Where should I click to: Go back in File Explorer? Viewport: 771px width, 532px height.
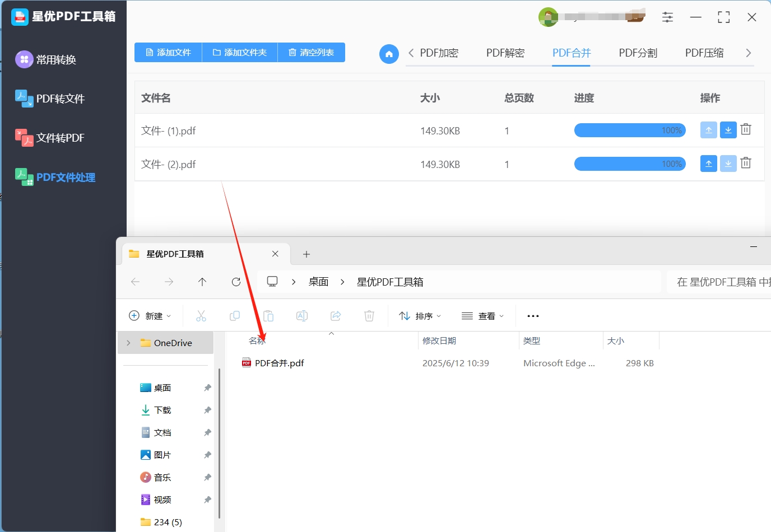coord(135,282)
